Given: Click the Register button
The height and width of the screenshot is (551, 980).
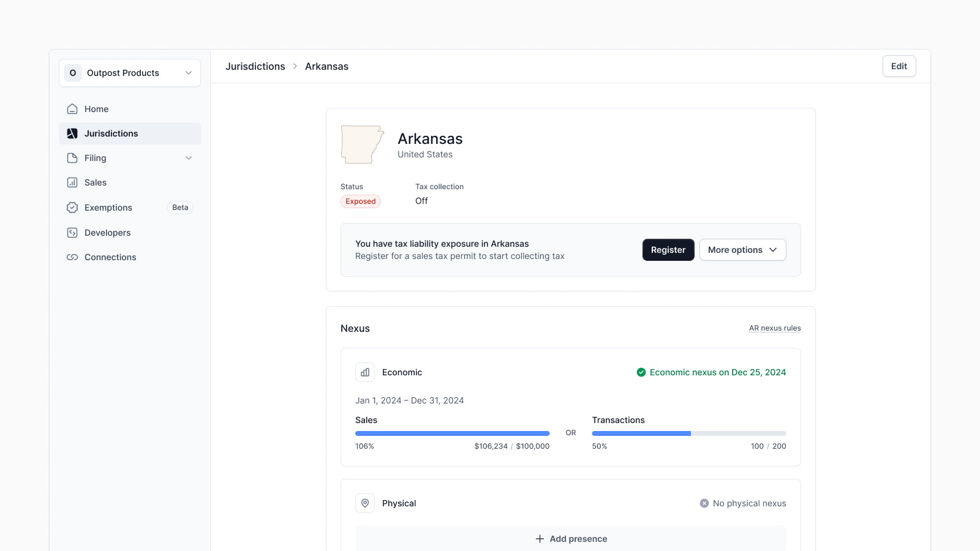Looking at the screenshot, I should click(x=668, y=250).
